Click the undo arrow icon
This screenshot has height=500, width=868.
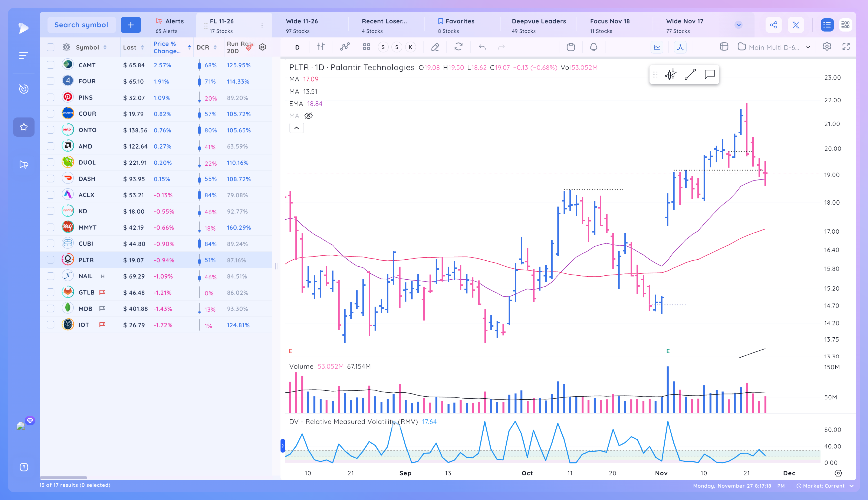click(x=482, y=47)
